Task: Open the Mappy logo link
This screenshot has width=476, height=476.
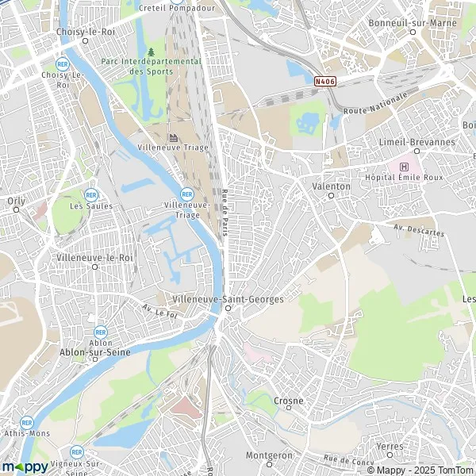Action: click(x=25, y=467)
